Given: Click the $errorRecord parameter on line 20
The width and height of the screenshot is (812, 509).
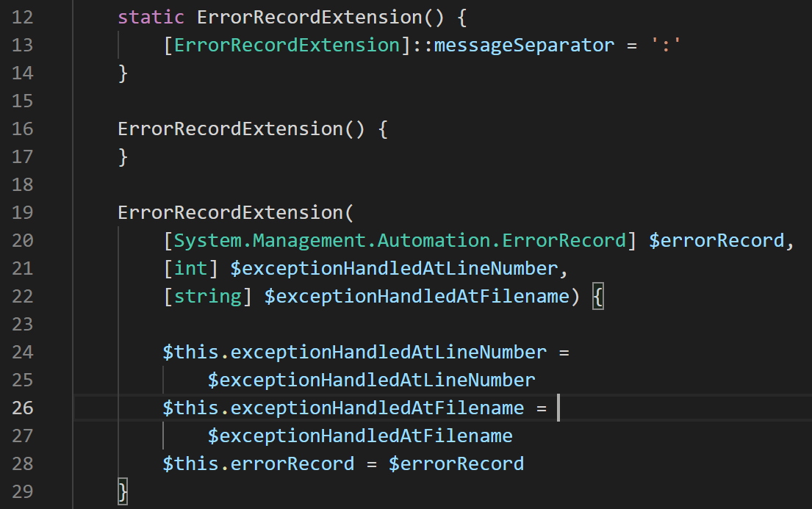Looking at the screenshot, I should pos(716,241).
